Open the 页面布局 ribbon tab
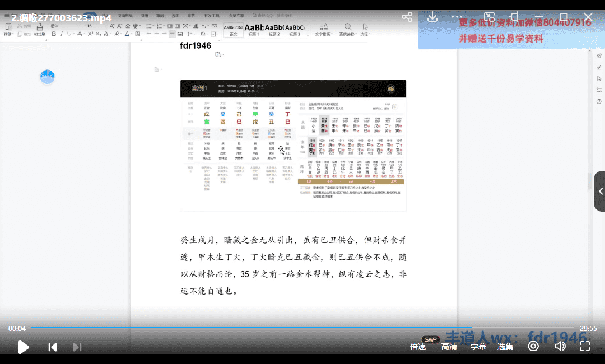The width and height of the screenshot is (605, 364). click(124, 16)
